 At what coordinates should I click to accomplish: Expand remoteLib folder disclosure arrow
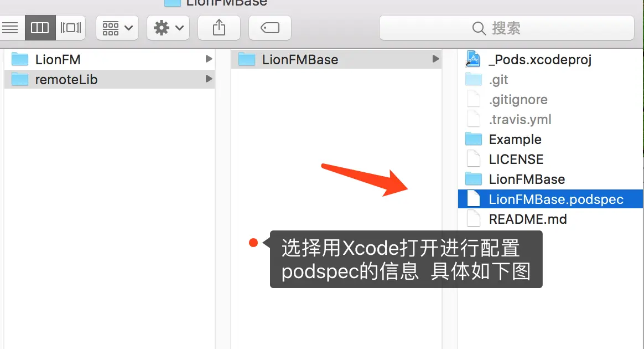(209, 79)
